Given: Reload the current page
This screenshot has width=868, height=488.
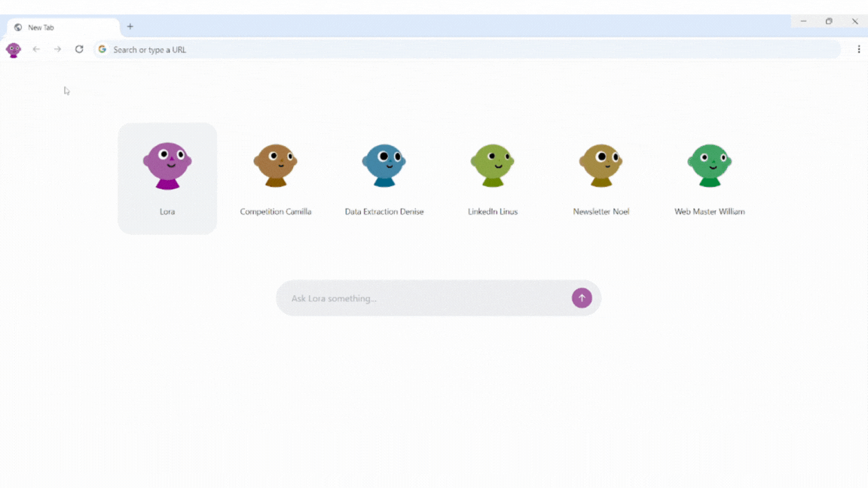Looking at the screenshot, I should click(x=79, y=49).
